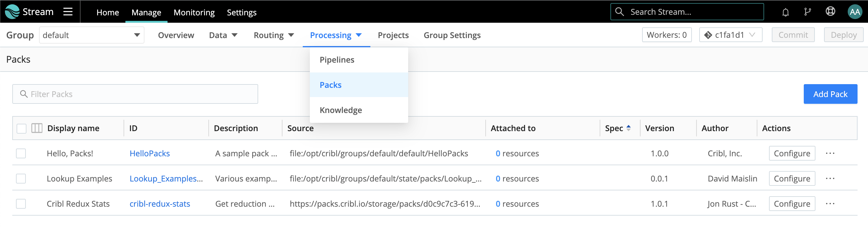Open the Settings tab
The image size is (868, 234).
[x=242, y=13]
